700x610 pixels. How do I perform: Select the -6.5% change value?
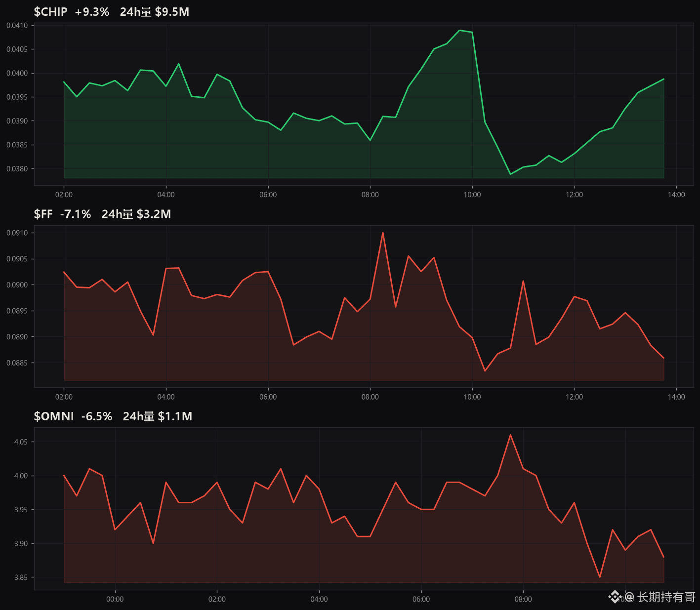(97, 416)
